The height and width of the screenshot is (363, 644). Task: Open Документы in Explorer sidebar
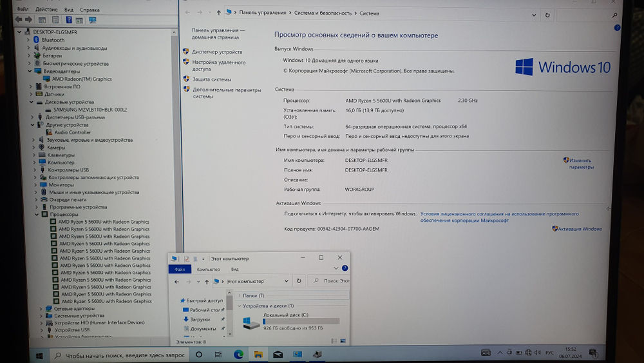[x=203, y=329]
